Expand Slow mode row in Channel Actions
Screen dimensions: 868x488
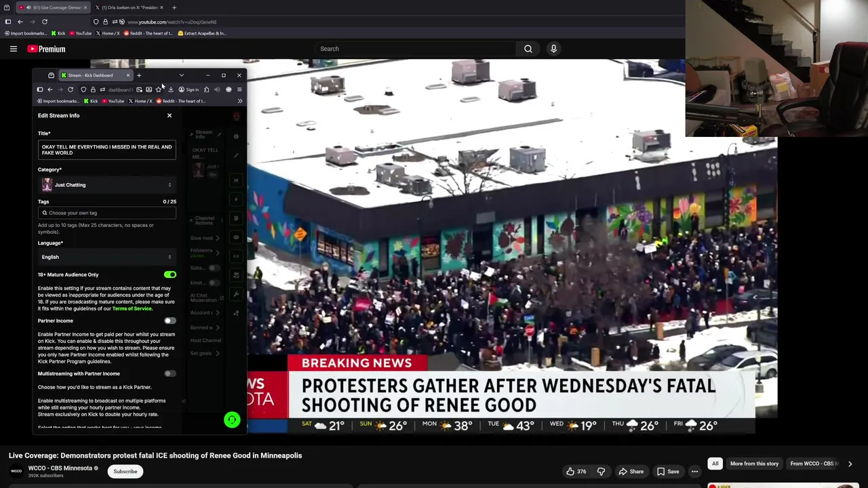click(205, 238)
